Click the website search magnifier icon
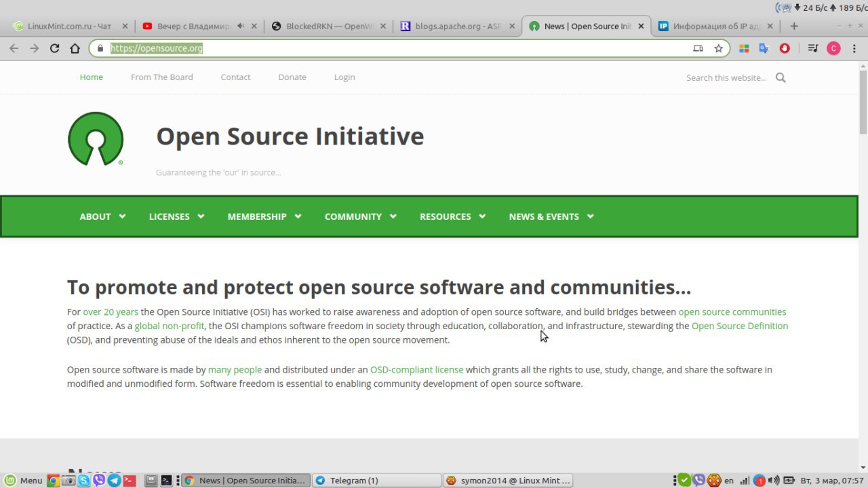The width and height of the screenshot is (868, 488). click(781, 77)
